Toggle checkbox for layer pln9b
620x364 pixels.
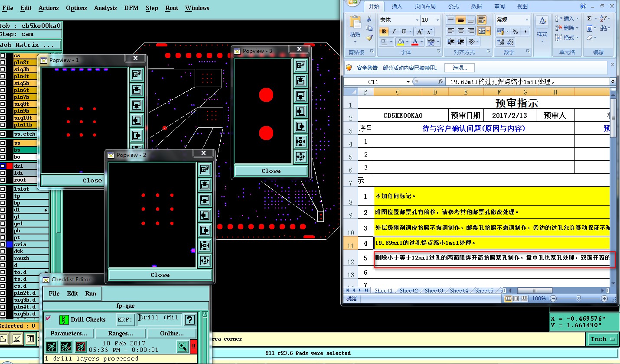[3, 111]
